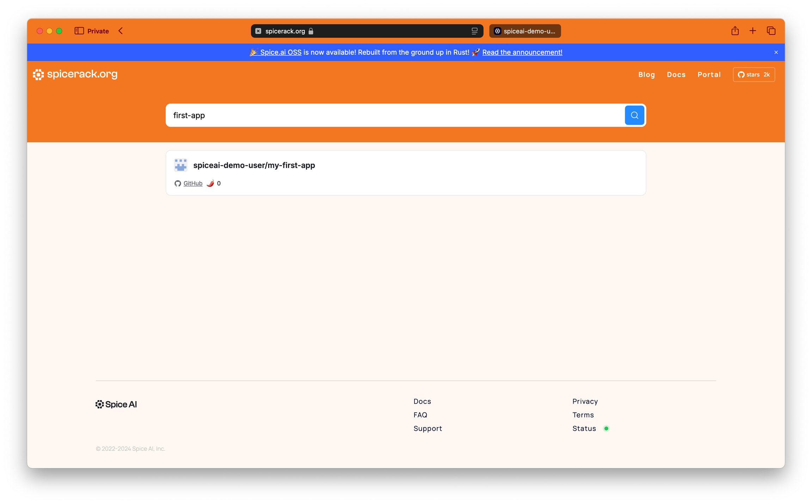Click the Spice.ai OSS banner link
Image resolution: width=812 pixels, height=504 pixels.
(x=281, y=52)
